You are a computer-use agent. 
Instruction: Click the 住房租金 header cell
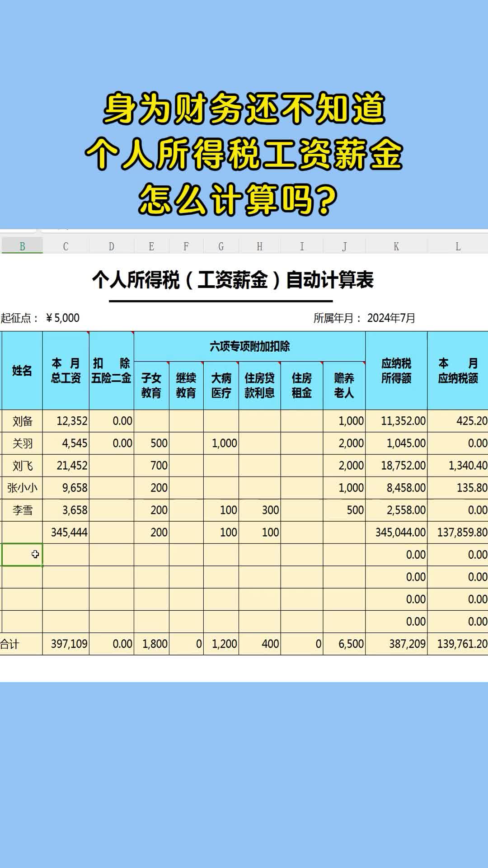[302, 386]
